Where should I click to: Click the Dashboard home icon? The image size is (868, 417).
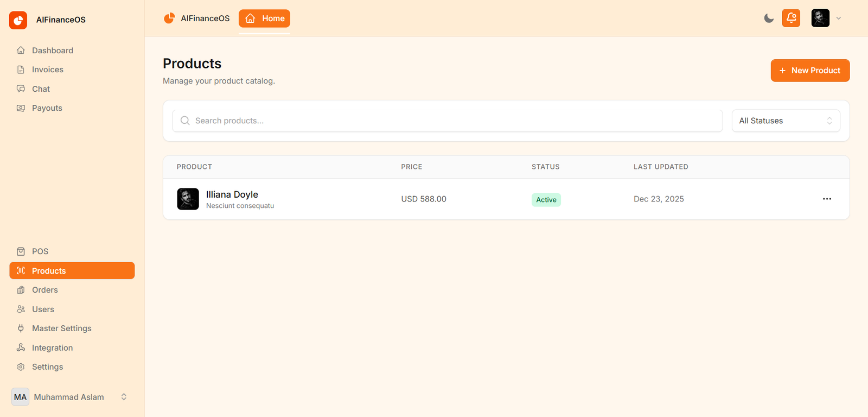pos(21,50)
